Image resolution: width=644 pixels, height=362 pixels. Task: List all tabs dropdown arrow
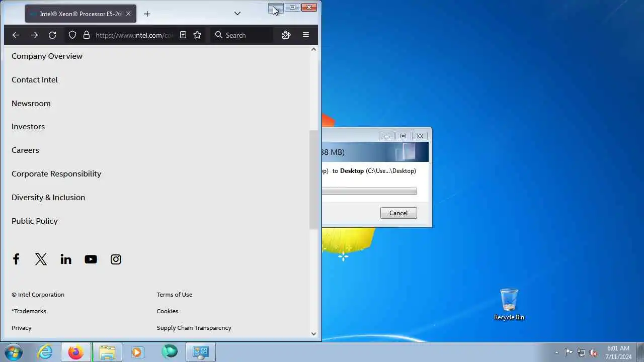[237, 14]
